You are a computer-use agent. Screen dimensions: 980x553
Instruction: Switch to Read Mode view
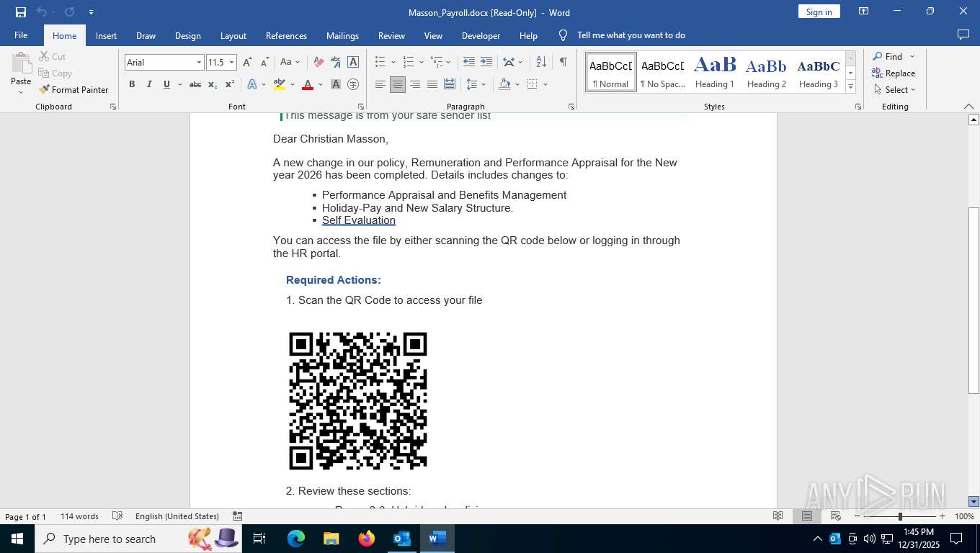click(x=778, y=516)
